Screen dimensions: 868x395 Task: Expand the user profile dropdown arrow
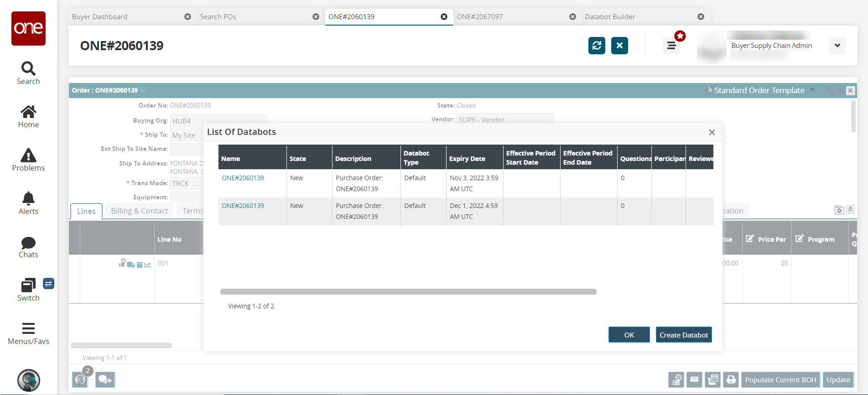837,46
